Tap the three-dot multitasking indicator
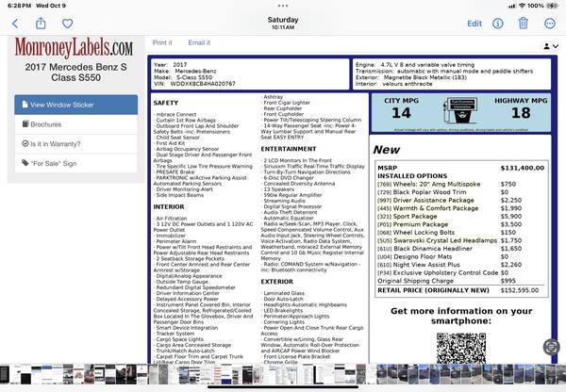566x392 pixels. (283, 6)
